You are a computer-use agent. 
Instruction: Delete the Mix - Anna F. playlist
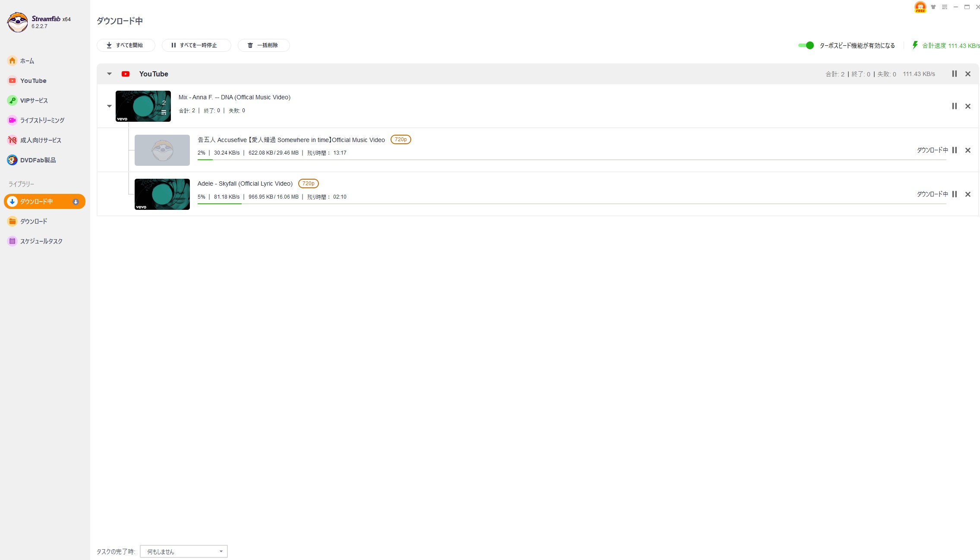pos(968,106)
